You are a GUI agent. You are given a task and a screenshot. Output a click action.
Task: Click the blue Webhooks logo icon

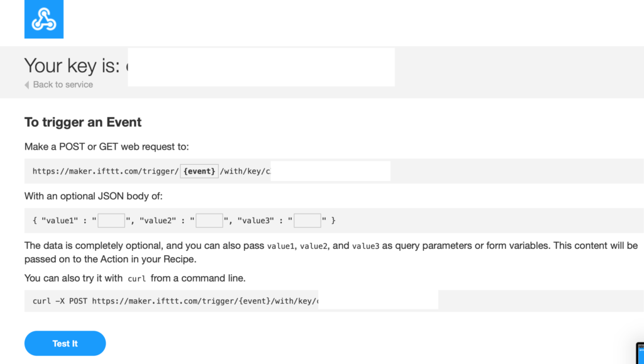pyautogui.click(x=44, y=19)
